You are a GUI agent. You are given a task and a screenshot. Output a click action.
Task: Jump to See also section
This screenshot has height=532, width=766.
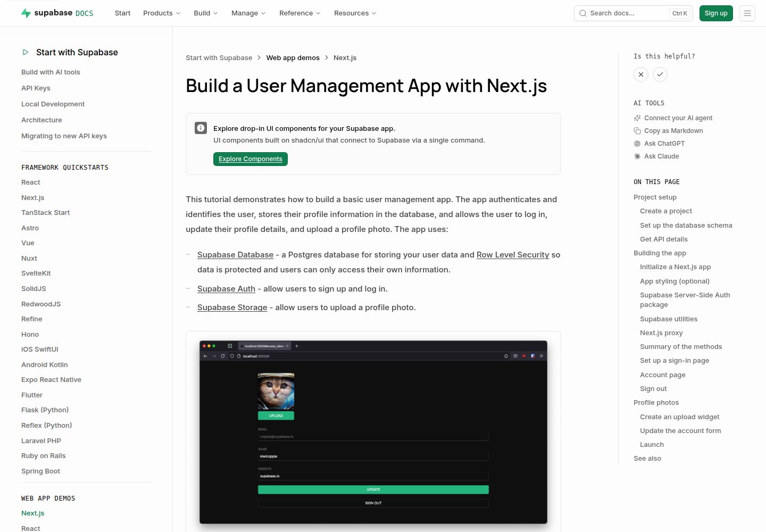pos(647,459)
